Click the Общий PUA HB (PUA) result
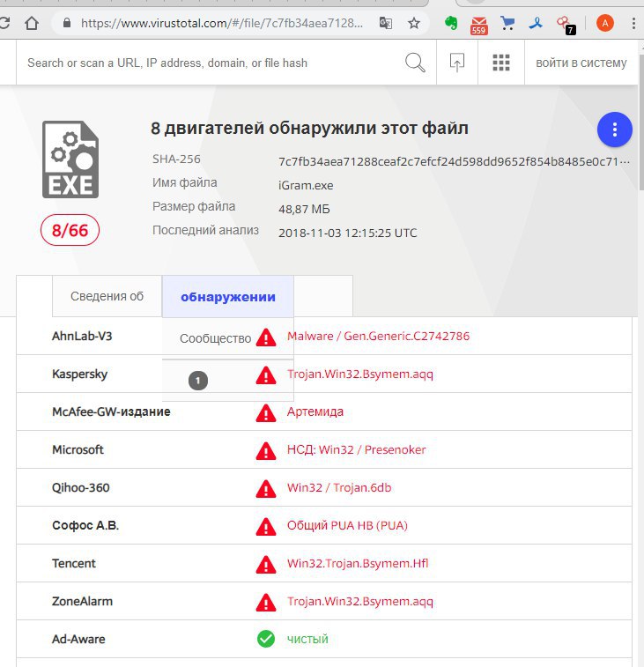Viewport: 644px width, 667px height. 347,525
